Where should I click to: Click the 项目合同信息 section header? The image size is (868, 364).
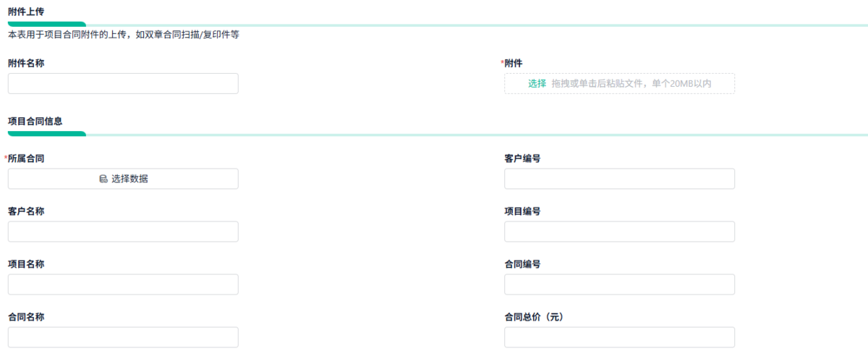pos(35,121)
